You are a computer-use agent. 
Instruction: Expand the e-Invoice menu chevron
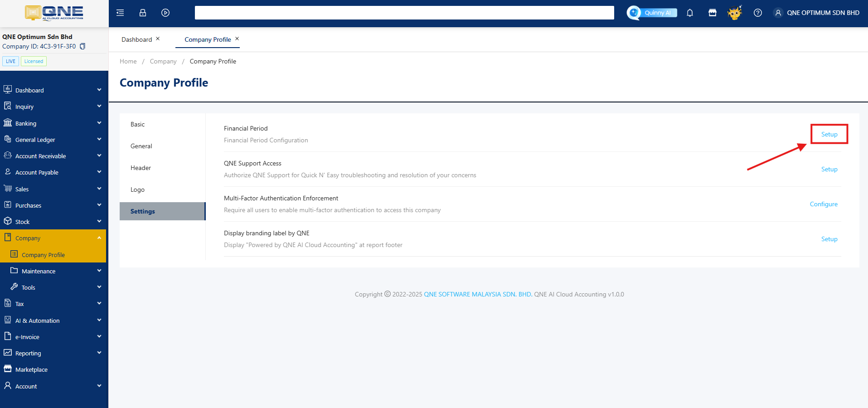tap(99, 336)
